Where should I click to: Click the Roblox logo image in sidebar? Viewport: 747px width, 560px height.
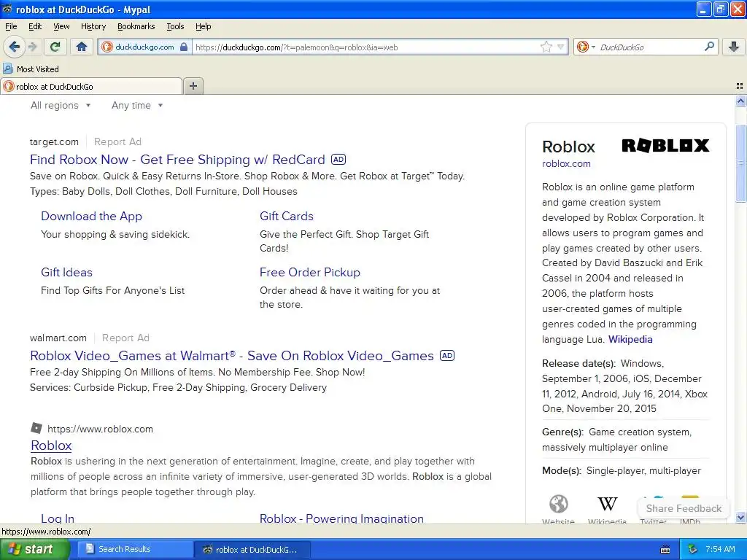[665, 145]
